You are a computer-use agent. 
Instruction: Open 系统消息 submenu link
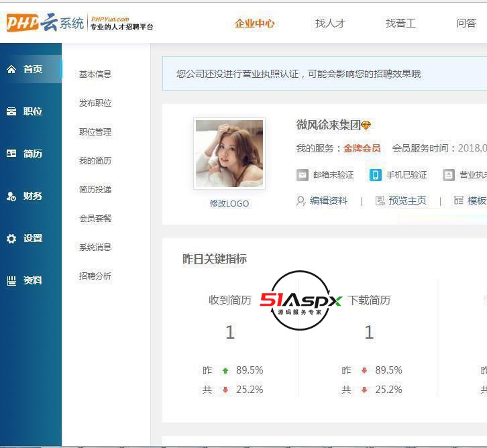95,247
